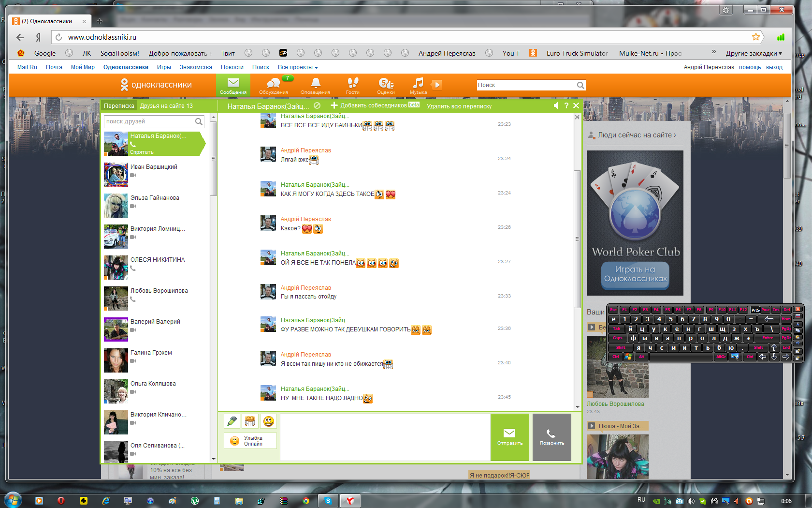
Task: Open Обсуждения discussions icon
Action: click(x=274, y=85)
